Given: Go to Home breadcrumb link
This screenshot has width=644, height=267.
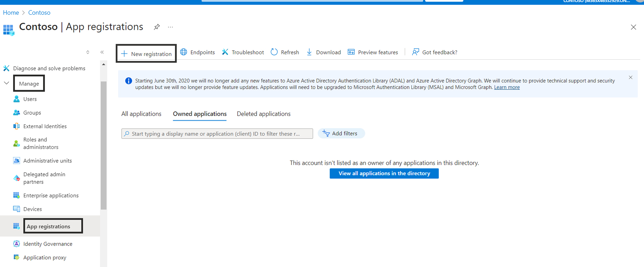Looking at the screenshot, I should (x=11, y=12).
